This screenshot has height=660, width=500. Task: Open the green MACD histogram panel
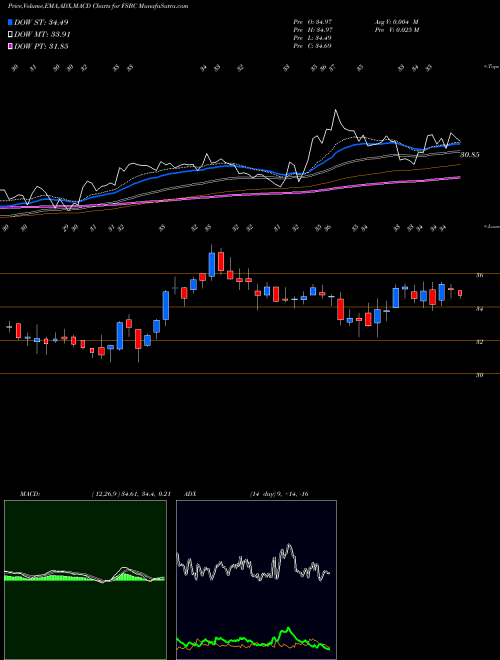85,580
